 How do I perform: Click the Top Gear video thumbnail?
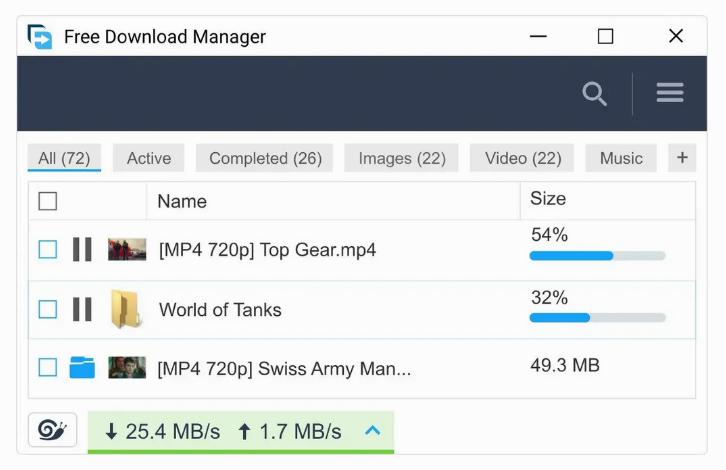click(127, 249)
